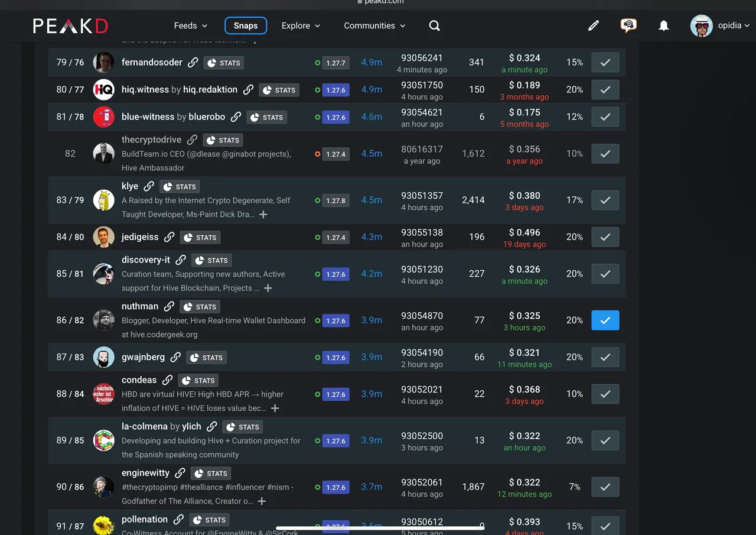Click version 1.27.8 badge for klye

(335, 200)
